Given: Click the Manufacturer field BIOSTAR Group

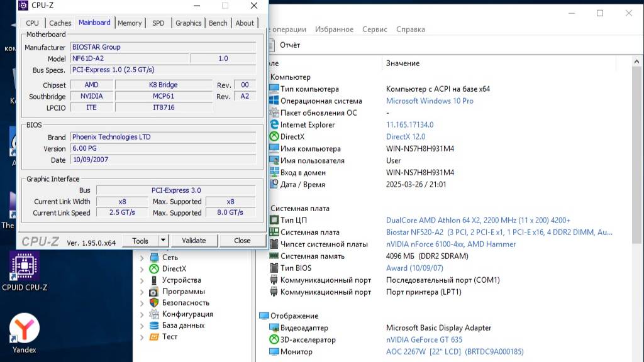Looking at the screenshot, I should (x=163, y=47).
